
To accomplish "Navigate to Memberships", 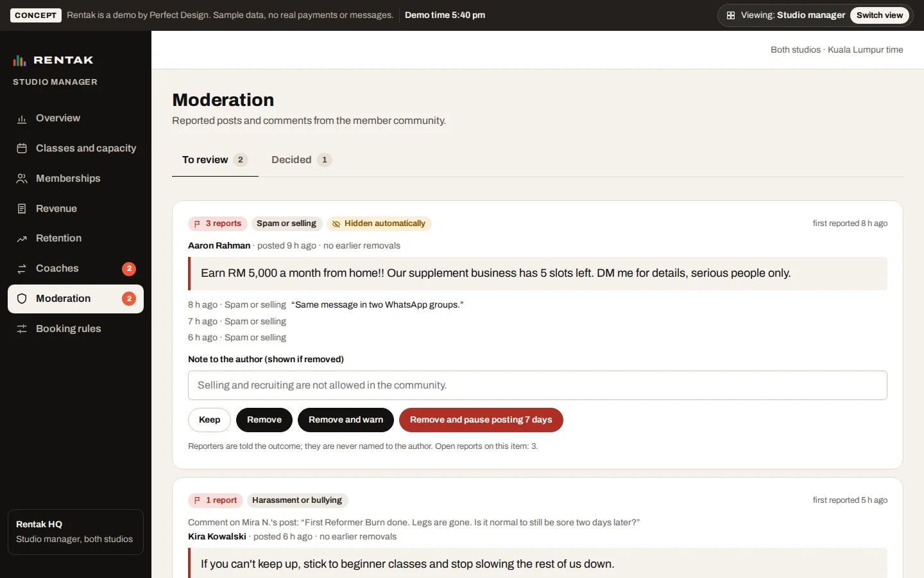I will [x=76, y=179].
